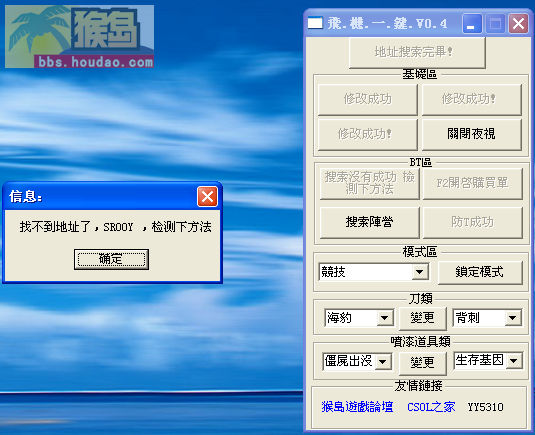Open the 生存基因 spray dropdown
The width and height of the screenshot is (535, 435).
(x=514, y=360)
